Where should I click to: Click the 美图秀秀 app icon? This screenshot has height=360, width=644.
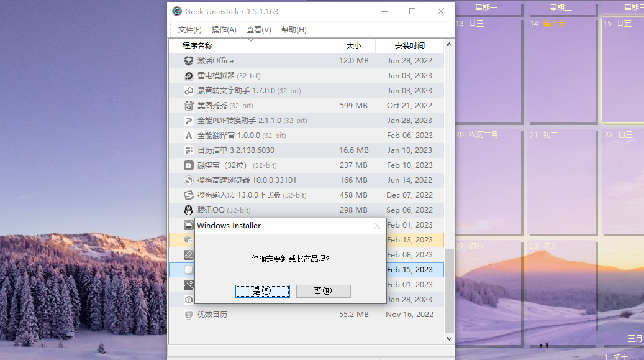(x=188, y=105)
